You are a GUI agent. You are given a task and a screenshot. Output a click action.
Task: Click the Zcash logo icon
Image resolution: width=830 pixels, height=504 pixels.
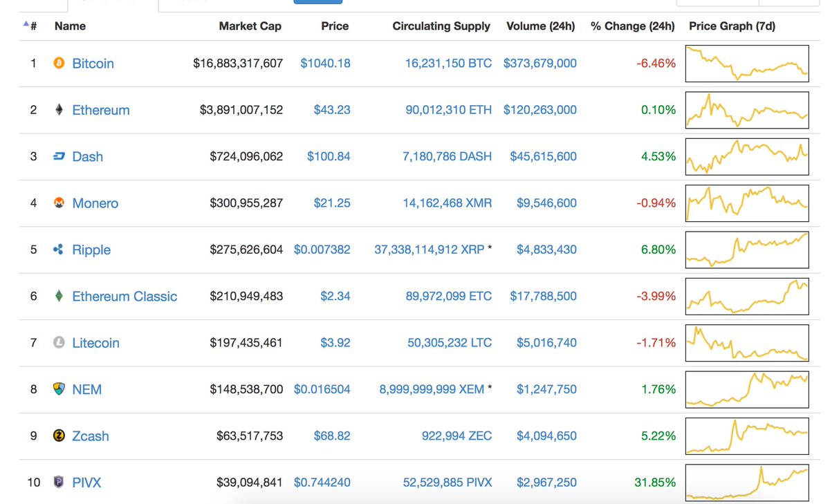pos(59,436)
